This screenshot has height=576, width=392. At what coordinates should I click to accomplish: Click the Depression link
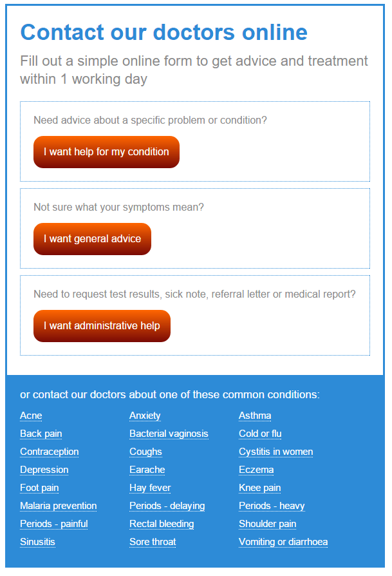(44, 470)
